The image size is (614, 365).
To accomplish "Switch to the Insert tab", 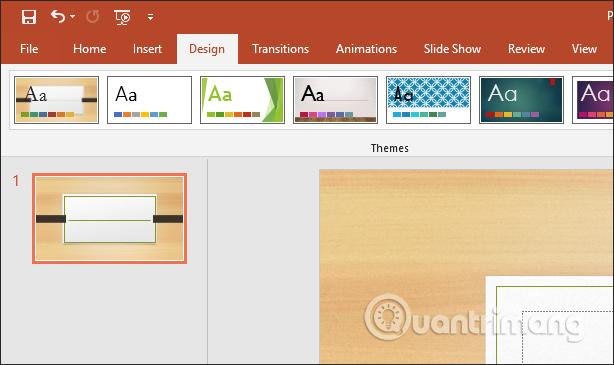I will [x=147, y=49].
